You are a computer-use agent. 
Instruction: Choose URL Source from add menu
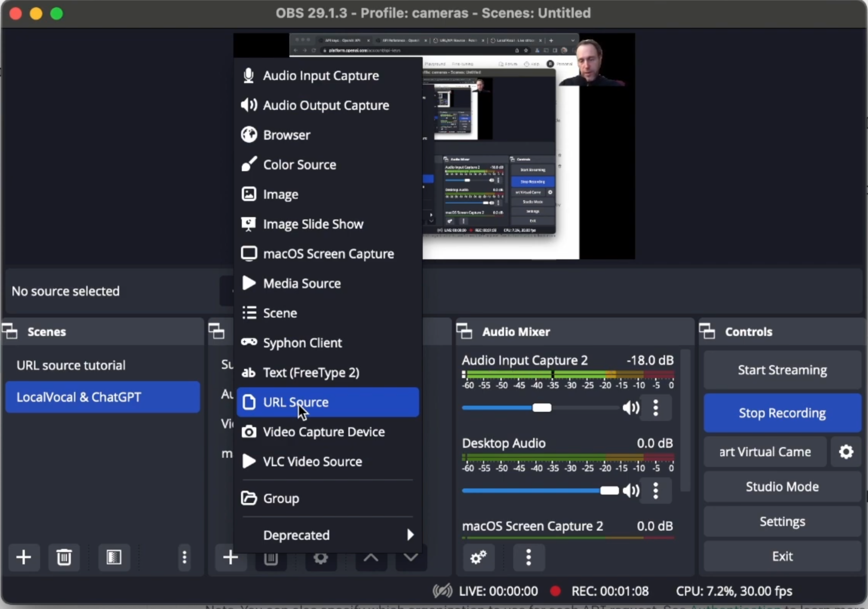click(x=328, y=402)
